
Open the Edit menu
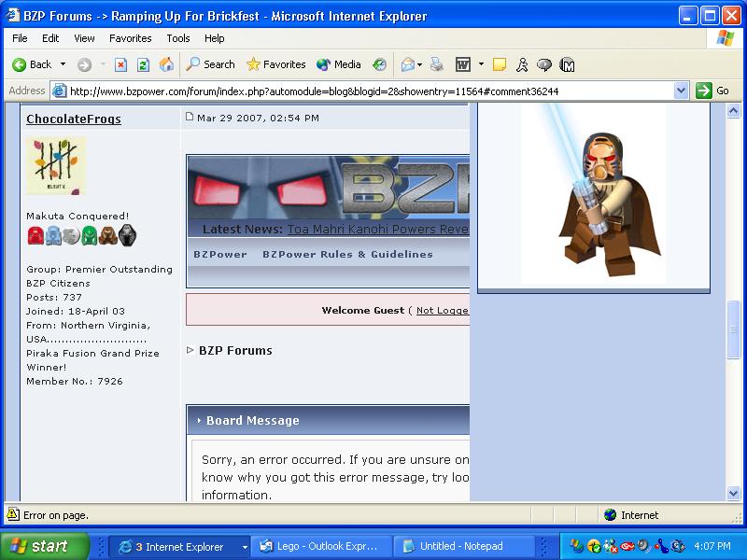click(50, 38)
